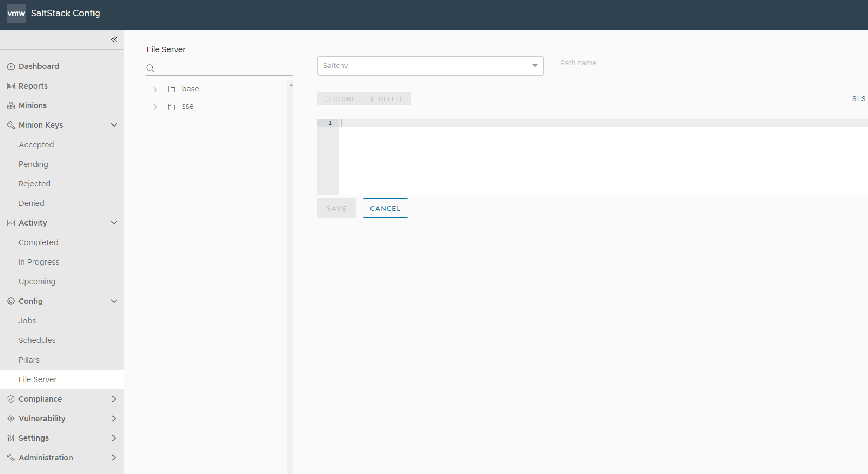This screenshot has width=868, height=474.
Task: Click the VMware logo icon
Action: click(x=16, y=13)
